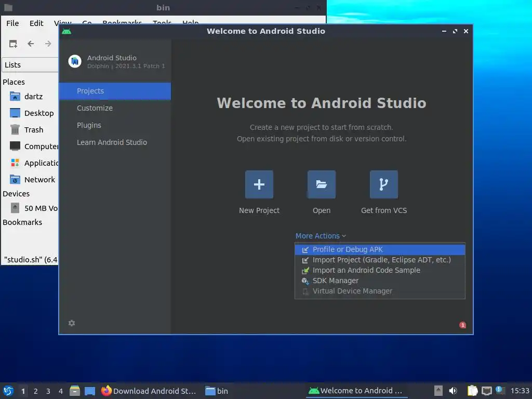The image size is (532, 399).
Task: Select the Projects tab
Action: (115, 91)
